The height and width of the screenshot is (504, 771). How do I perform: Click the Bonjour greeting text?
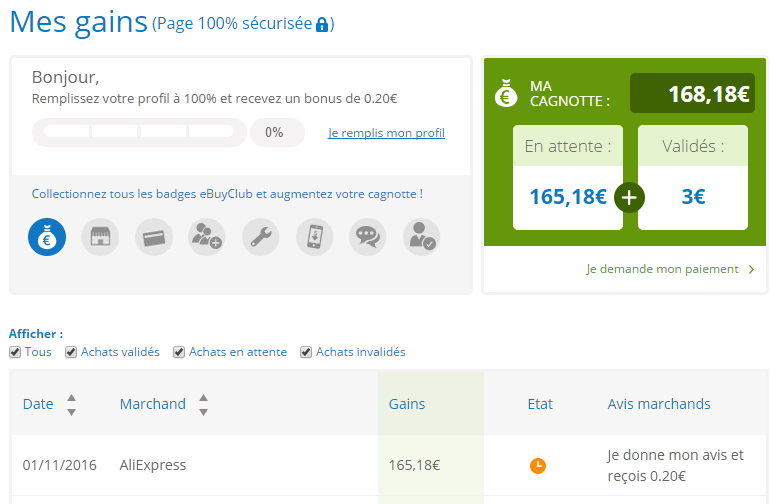[65, 78]
